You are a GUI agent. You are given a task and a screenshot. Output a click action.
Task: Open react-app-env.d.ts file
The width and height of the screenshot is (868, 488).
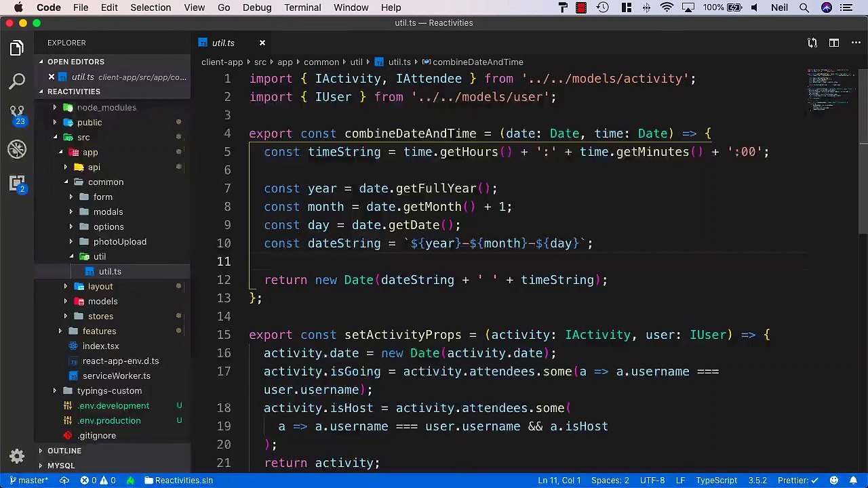pyautogui.click(x=121, y=361)
